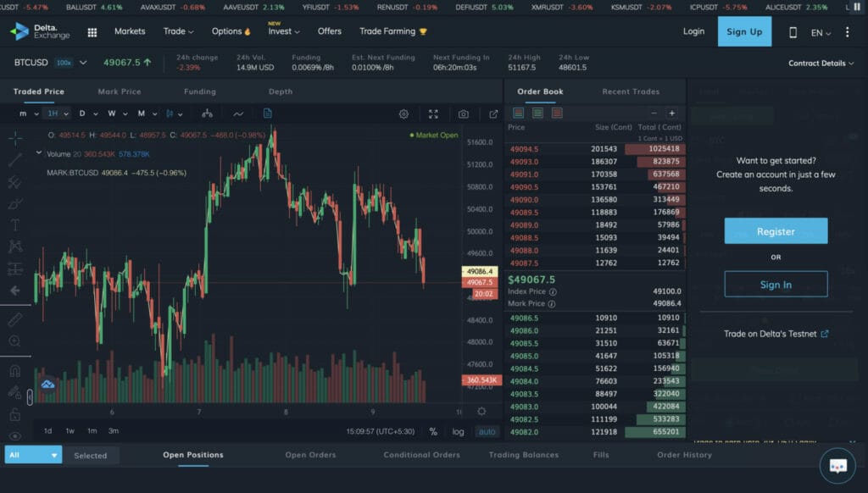Select the crosshair cursor tool
This screenshot has height=493, width=868.
pos(15,137)
